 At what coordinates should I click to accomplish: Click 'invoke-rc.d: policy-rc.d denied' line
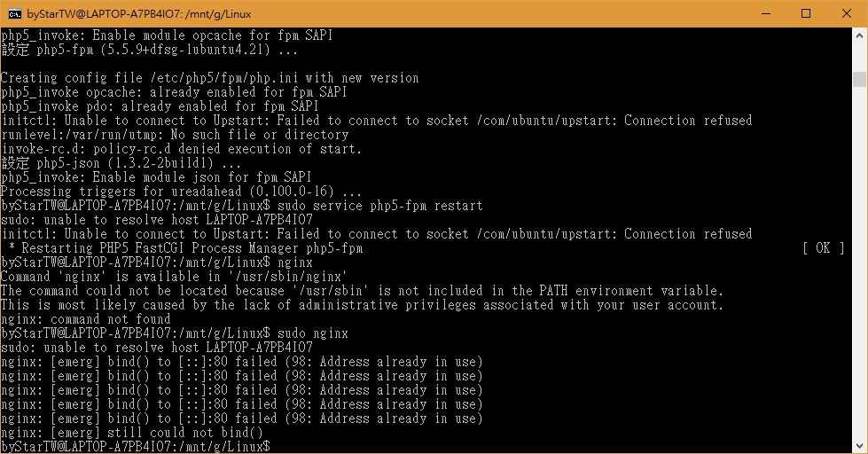click(x=181, y=149)
